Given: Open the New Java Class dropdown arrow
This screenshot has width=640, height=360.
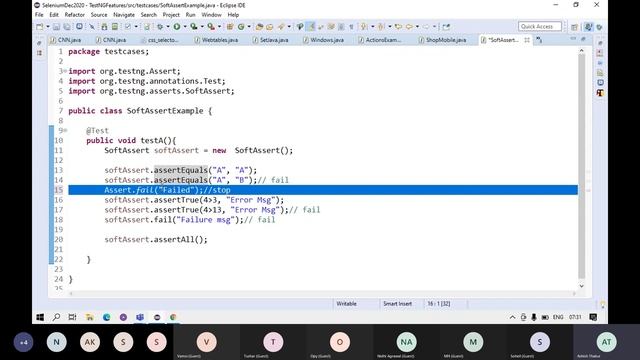Looking at the screenshot, I should click(249, 27).
